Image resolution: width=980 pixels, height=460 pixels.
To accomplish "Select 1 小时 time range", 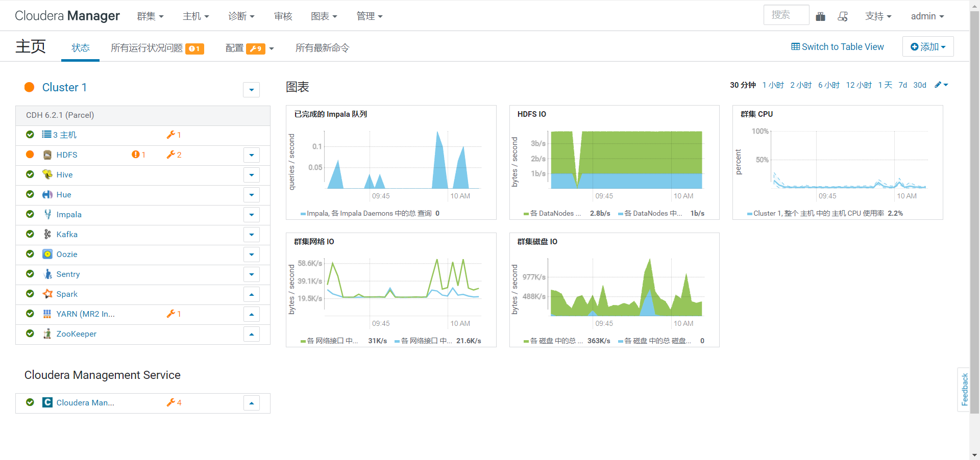I will (x=773, y=85).
